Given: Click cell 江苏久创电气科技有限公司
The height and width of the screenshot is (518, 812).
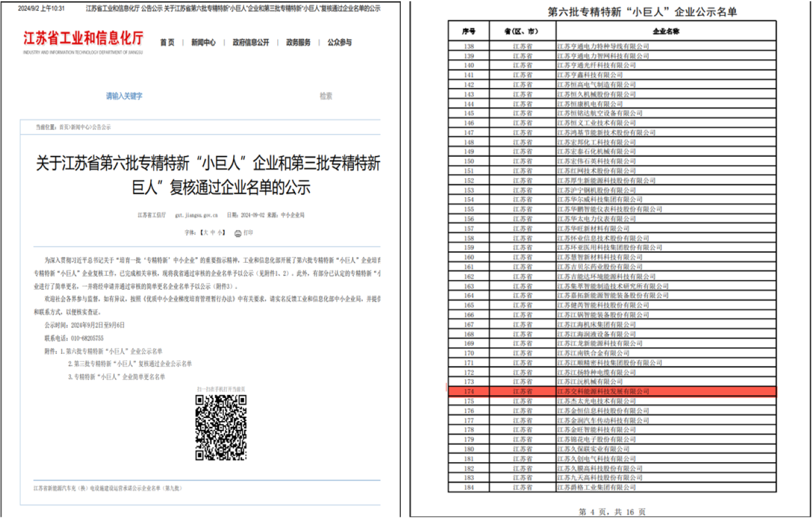Looking at the screenshot, I should (x=666, y=458).
